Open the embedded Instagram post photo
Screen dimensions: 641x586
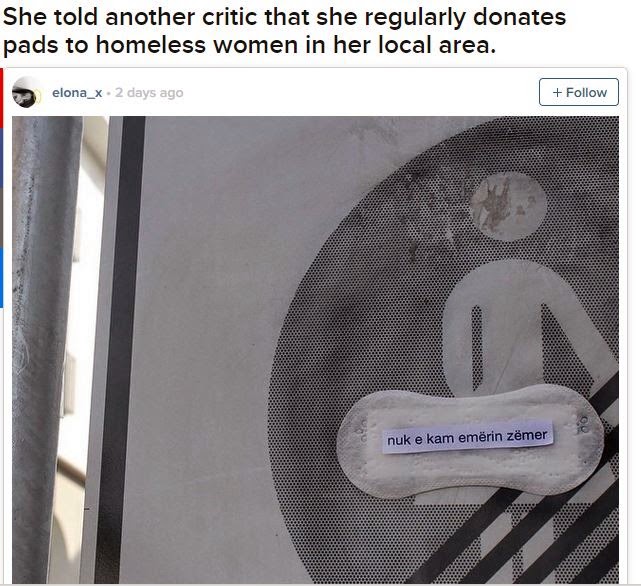coord(315,350)
